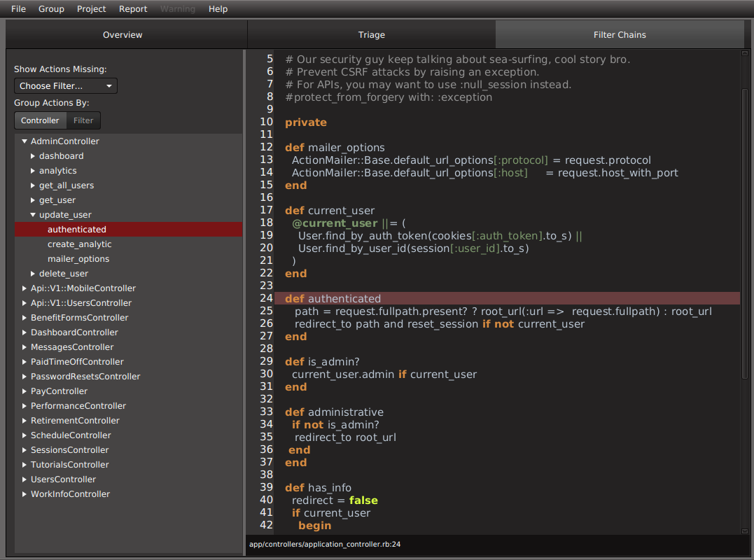Switch to the Overview tab

pyautogui.click(x=123, y=34)
